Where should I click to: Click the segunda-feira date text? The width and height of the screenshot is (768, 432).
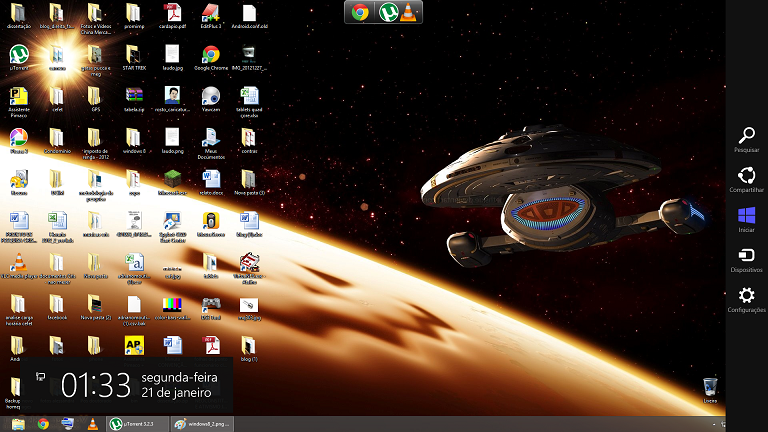pos(179,378)
